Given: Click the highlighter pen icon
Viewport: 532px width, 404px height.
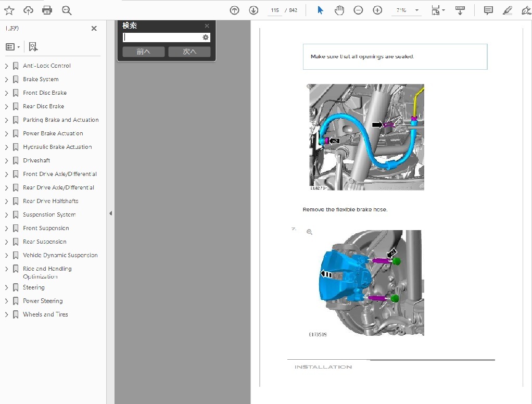Looking at the screenshot, I should 507,10.
